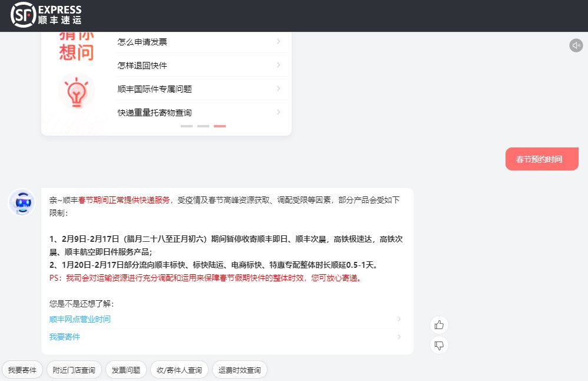Select third active carousel page indicator

click(220, 126)
